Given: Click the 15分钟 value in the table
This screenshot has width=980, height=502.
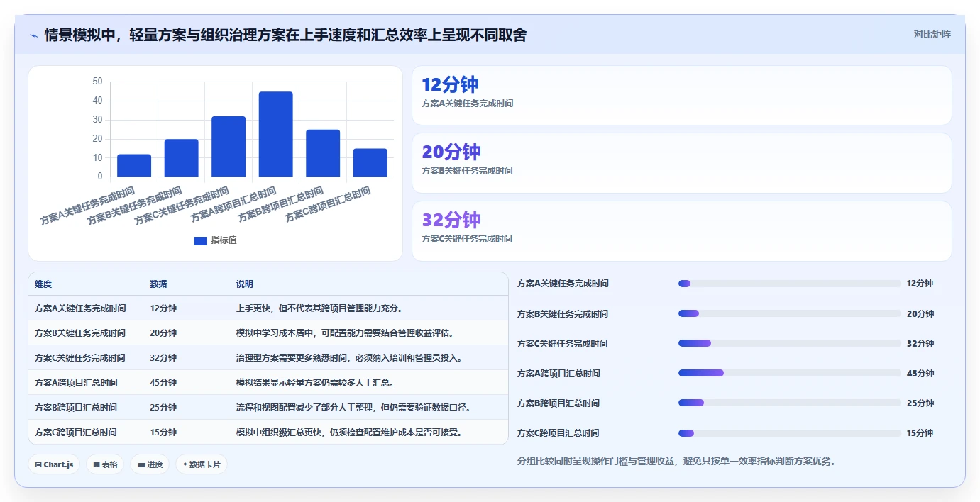Looking at the screenshot, I should tap(163, 433).
